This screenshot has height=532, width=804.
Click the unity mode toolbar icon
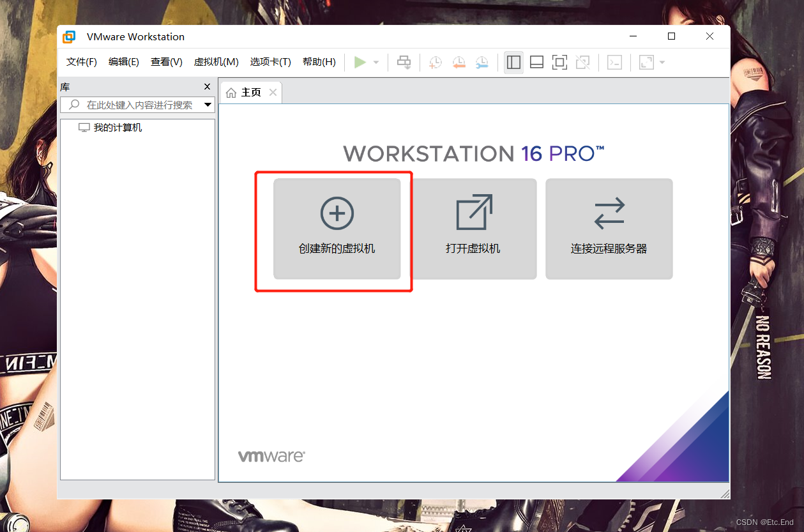pyautogui.click(x=582, y=62)
